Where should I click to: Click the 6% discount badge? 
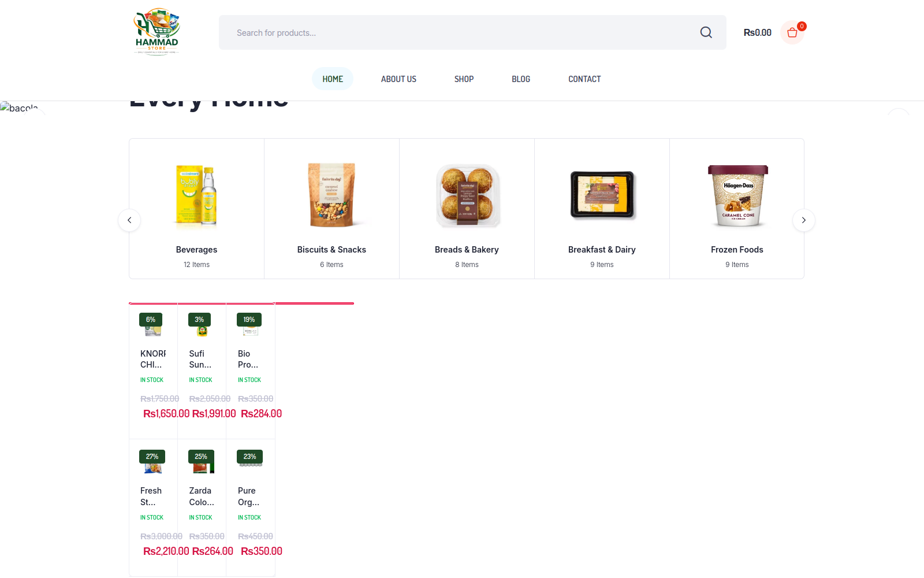point(151,320)
